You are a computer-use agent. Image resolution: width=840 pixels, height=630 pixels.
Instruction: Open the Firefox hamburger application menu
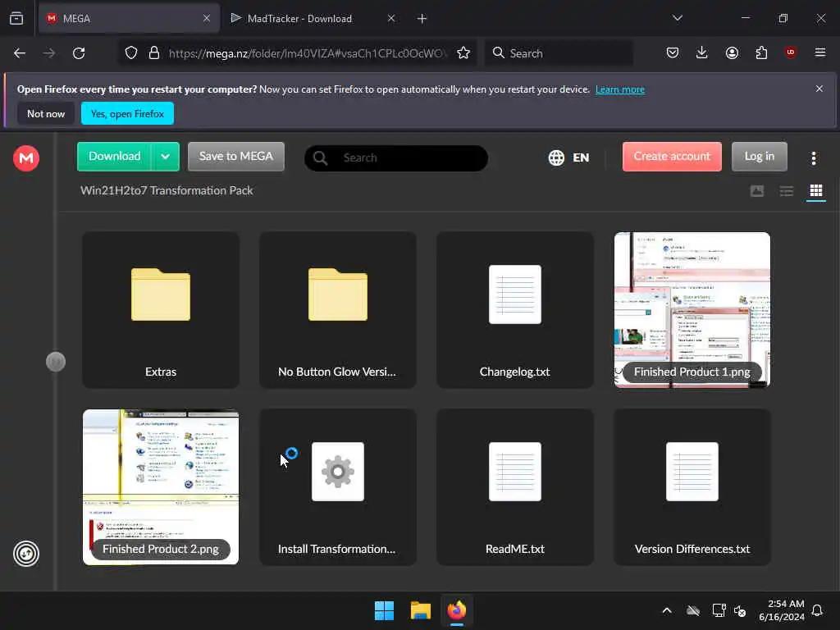[820, 52]
